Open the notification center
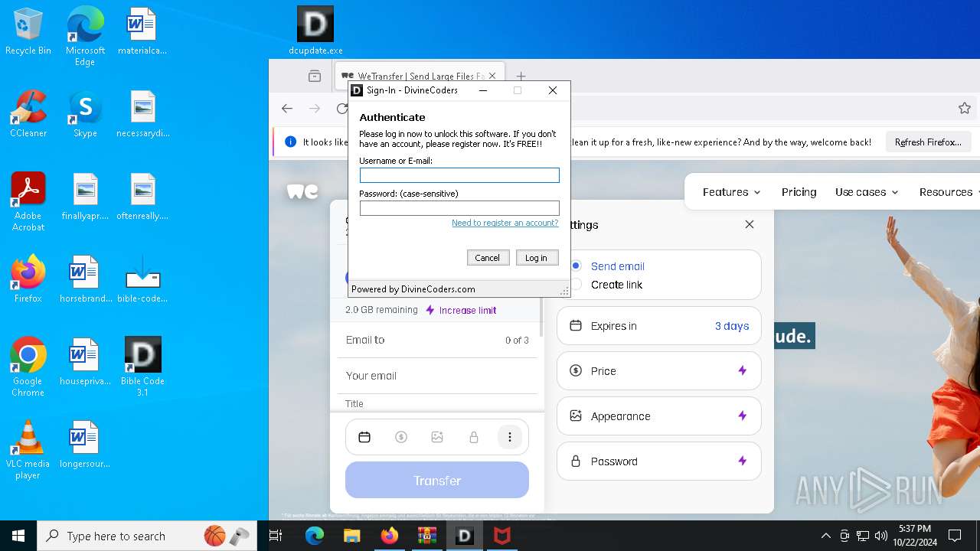Screen dimensions: 980x551 pyautogui.click(x=955, y=536)
